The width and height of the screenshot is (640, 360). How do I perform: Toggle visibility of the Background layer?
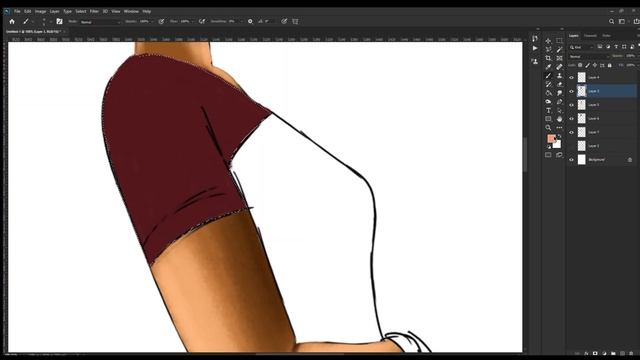click(571, 160)
